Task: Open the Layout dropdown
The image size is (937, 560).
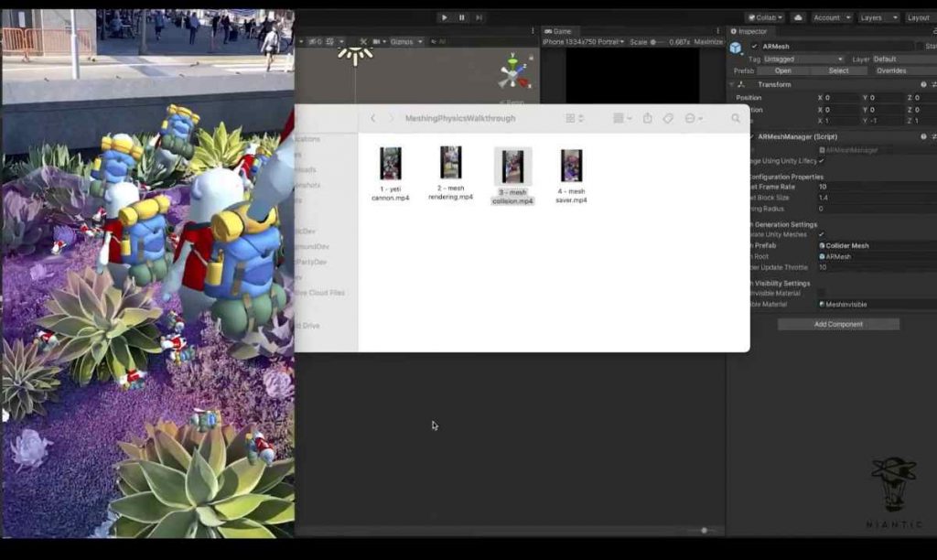Action: coord(921,17)
